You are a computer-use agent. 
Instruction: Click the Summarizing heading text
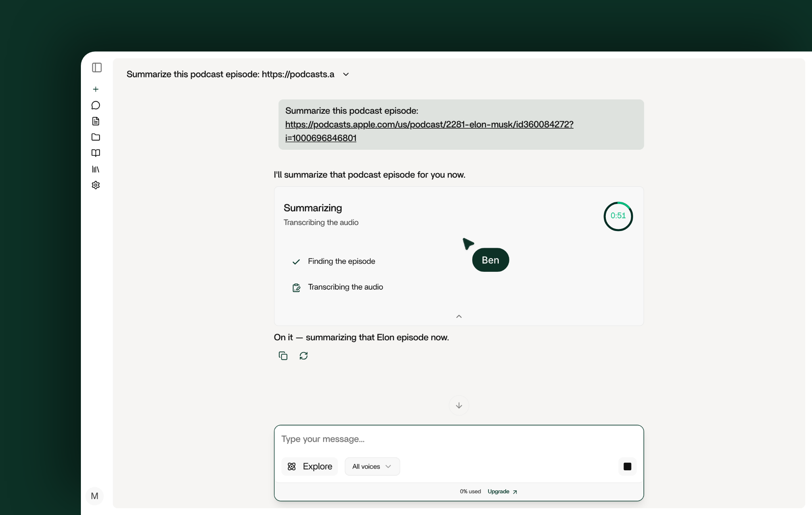313,208
